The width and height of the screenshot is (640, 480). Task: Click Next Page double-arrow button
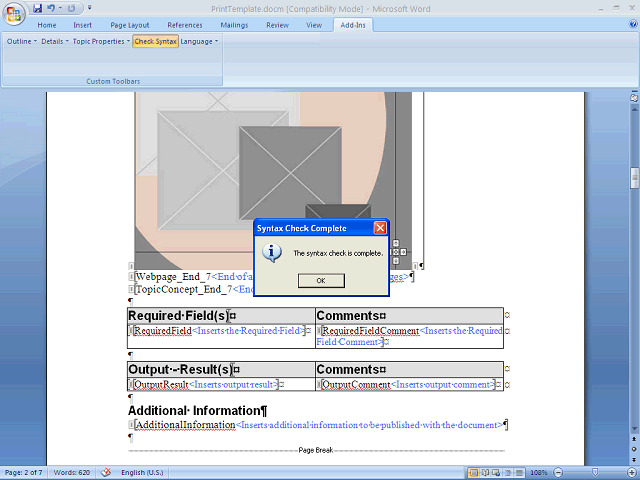click(634, 459)
